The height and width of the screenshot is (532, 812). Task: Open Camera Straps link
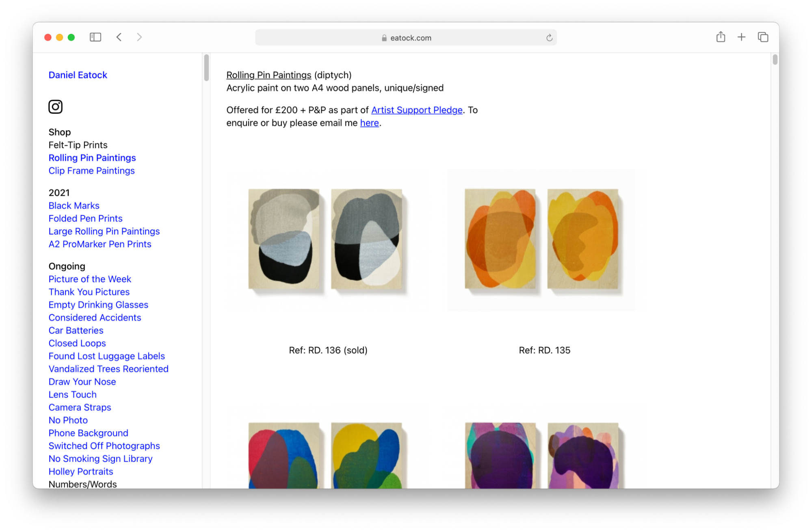pyautogui.click(x=80, y=408)
